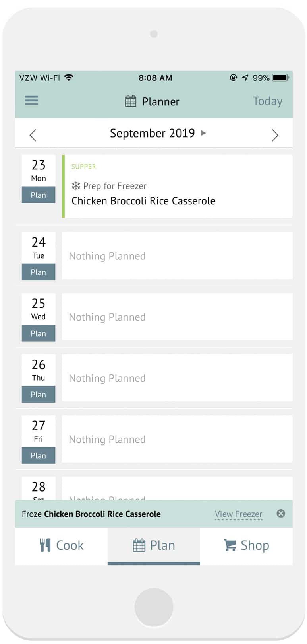This screenshot has height=644, width=307.
Task: Tap the calendar icon in Plan tab
Action: tap(139, 545)
